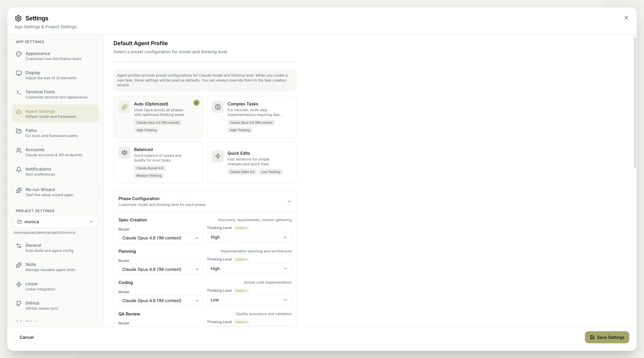The height and width of the screenshot is (358, 644).
Task: Click the Low Thinking tag on Quick Edits
Action: (x=271, y=172)
